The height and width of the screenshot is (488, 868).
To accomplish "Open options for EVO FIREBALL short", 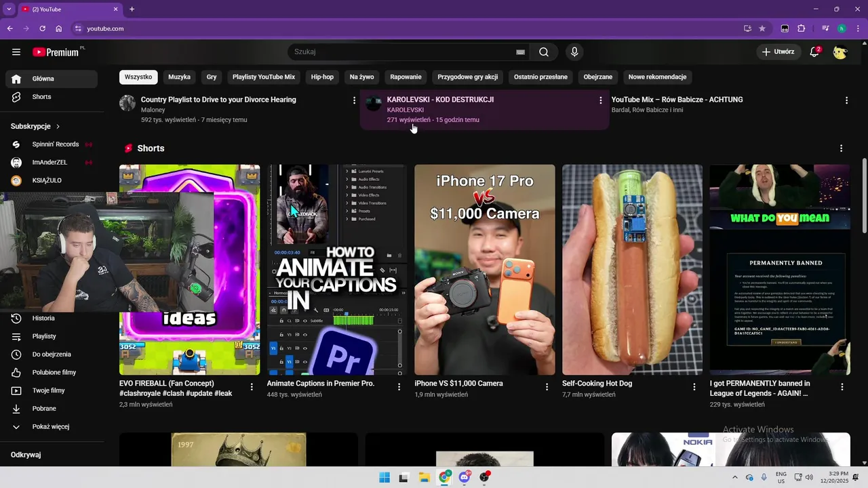I will tap(252, 387).
